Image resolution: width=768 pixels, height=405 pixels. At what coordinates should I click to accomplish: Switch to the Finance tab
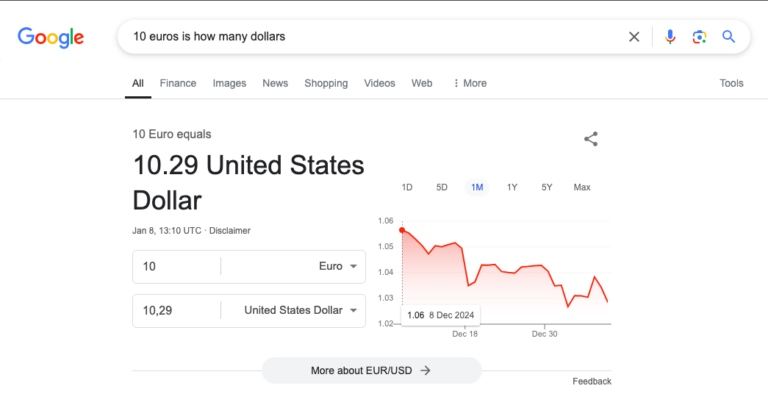coord(178,83)
